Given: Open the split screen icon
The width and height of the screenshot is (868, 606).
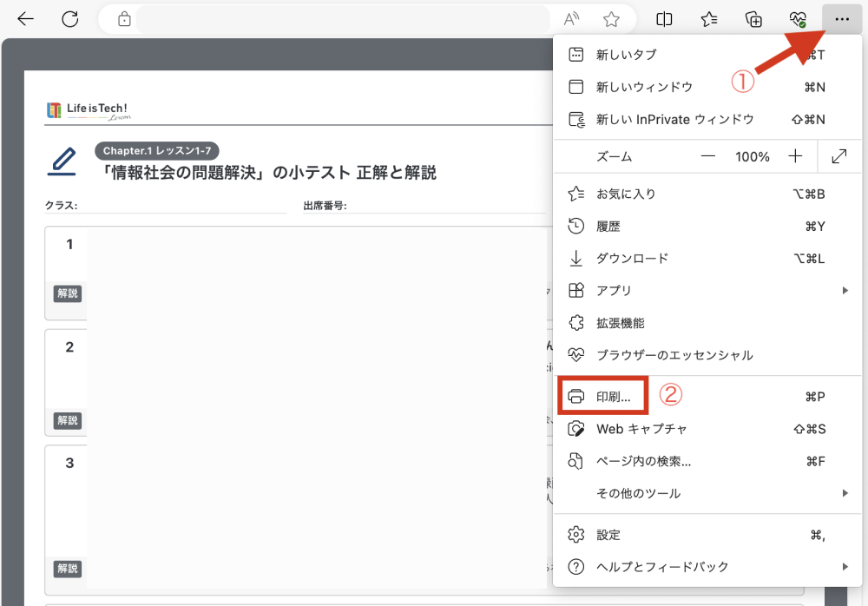Looking at the screenshot, I should (665, 19).
